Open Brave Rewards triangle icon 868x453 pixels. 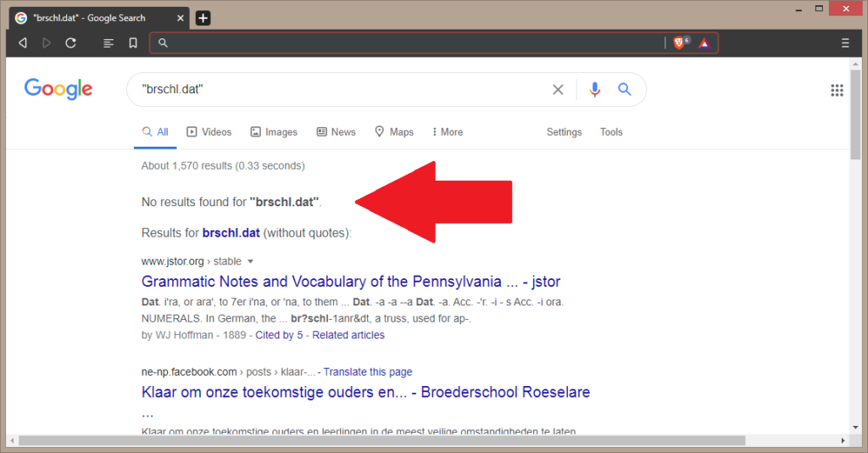[x=704, y=42]
